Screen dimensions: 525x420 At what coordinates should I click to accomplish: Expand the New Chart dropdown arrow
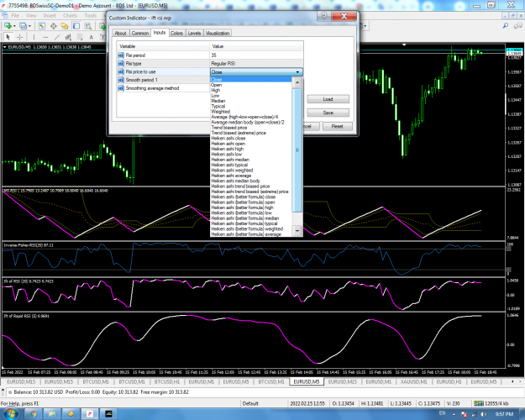[14, 26]
